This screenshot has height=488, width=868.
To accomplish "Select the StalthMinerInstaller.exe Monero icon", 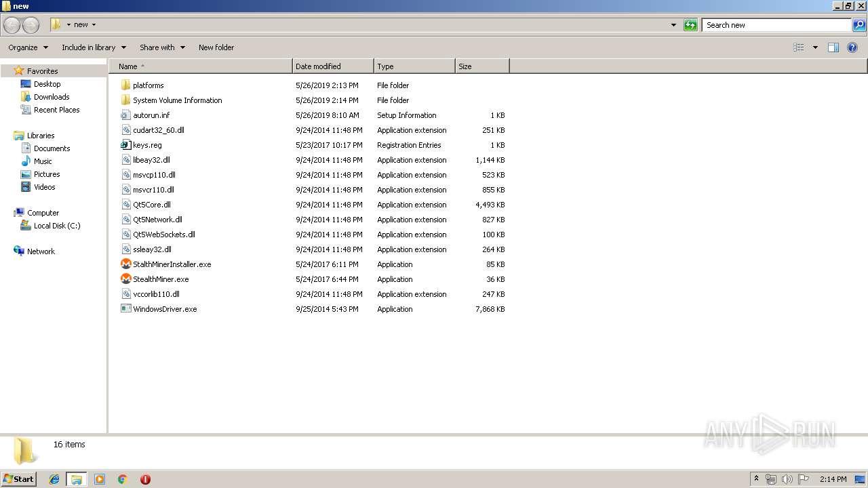I will 125,264.
